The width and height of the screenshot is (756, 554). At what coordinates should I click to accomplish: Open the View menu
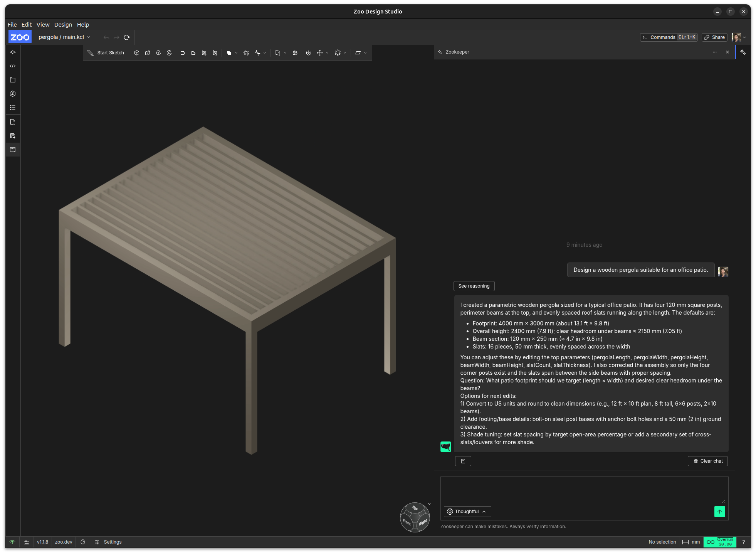point(43,24)
